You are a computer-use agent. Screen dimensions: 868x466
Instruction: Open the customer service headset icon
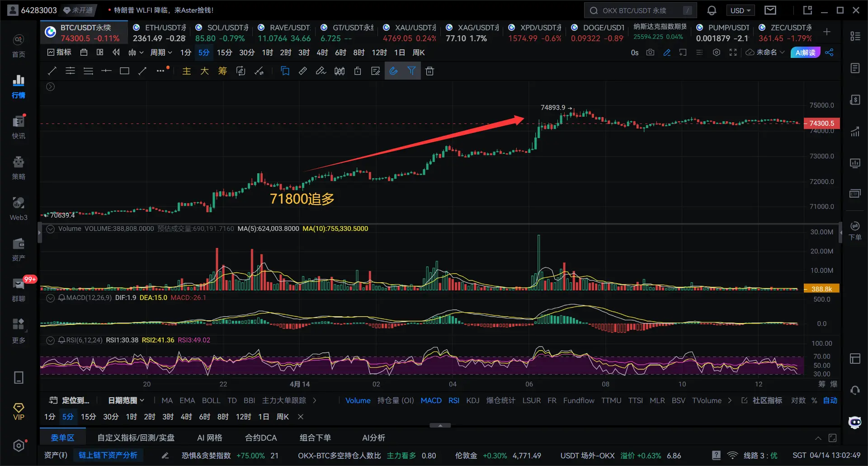855,390
